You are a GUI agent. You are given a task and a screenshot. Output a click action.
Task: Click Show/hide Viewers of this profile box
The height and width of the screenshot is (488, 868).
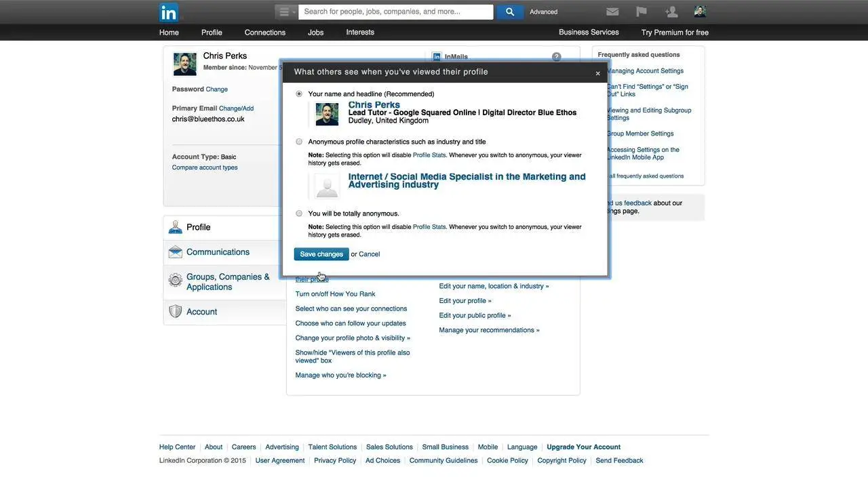pyautogui.click(x=353, y=357)
